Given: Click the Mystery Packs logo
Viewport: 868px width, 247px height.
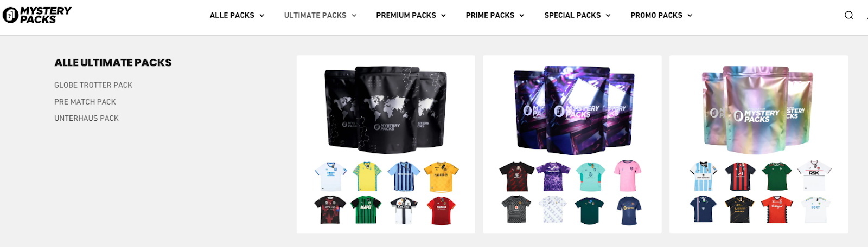Looking at the screenshot, I should (x=37, y=15).
